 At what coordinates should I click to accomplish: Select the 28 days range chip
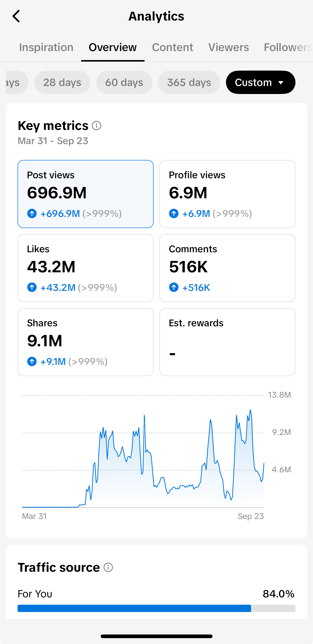tap(62, 82)
